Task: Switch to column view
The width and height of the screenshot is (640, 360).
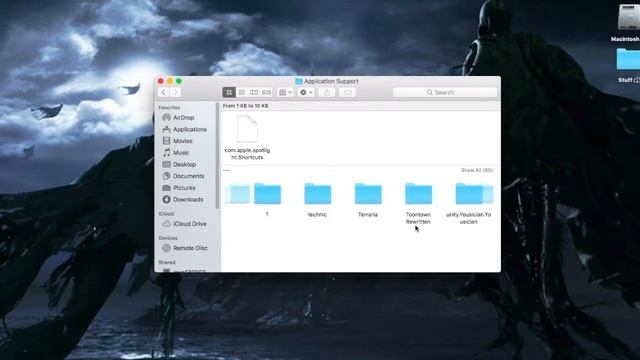Action: point(254,92)
